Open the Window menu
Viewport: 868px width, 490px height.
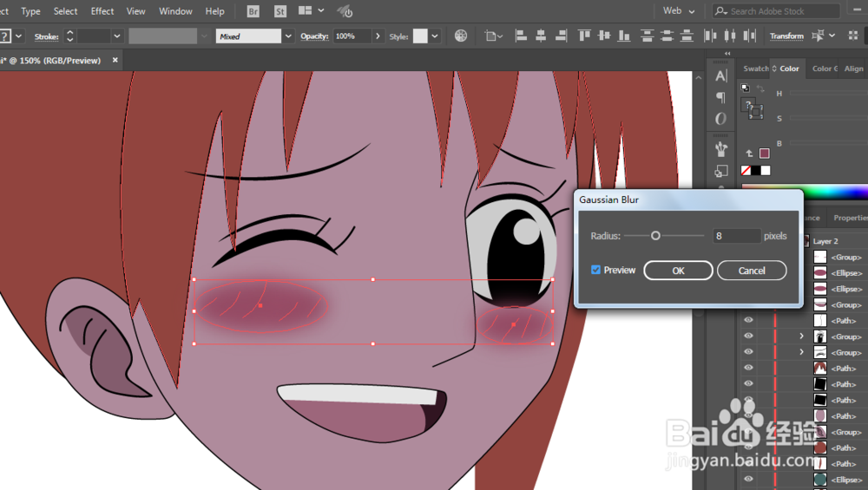pos(175,11)
